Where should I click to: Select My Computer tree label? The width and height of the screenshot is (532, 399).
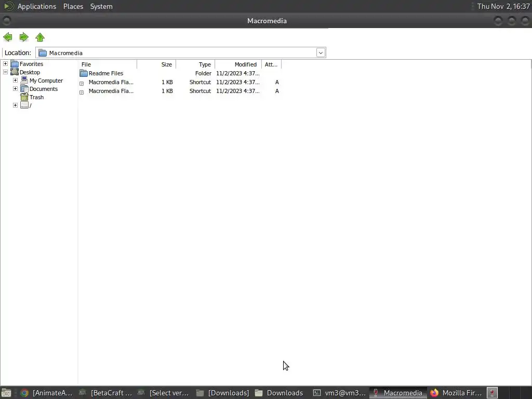[x=46, y=81]
